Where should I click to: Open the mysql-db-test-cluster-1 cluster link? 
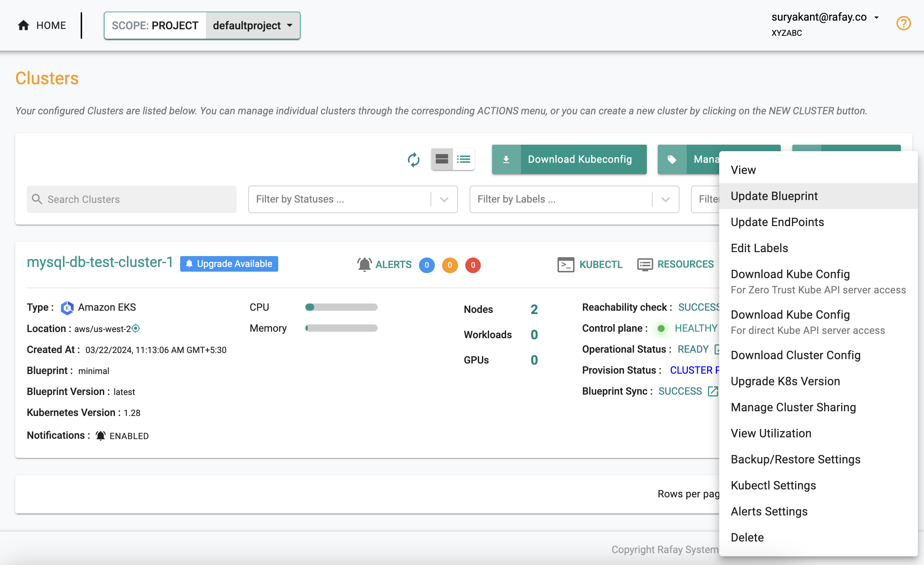tap(100, 262)
